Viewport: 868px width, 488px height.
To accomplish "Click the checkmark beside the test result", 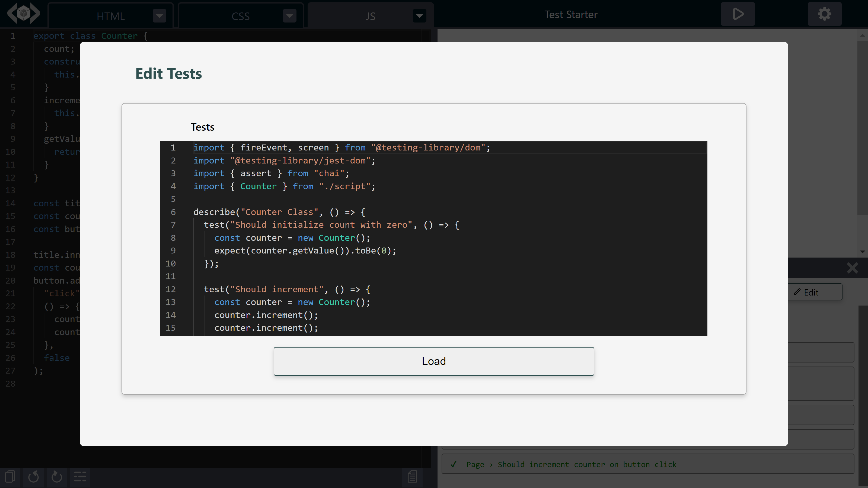I will (453, 464).
